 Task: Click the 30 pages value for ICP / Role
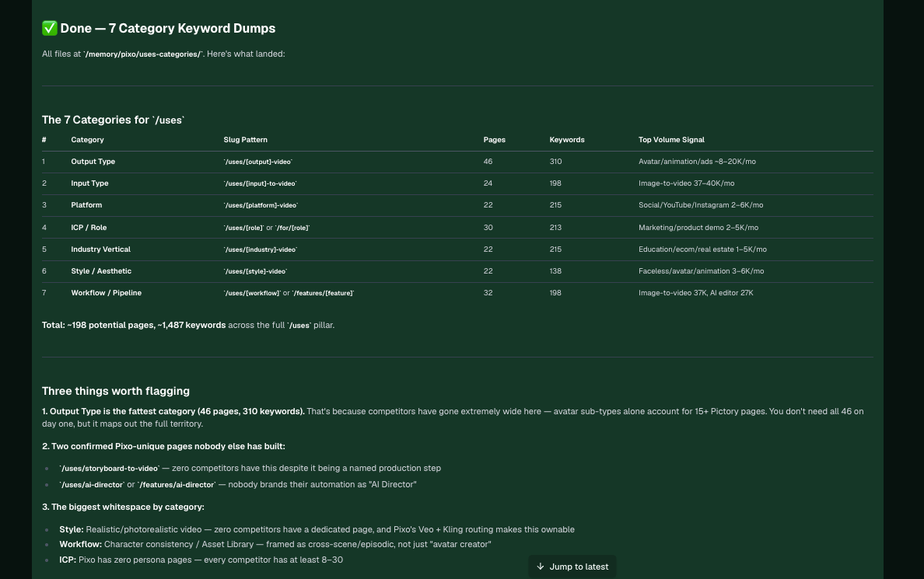point(488,228)
